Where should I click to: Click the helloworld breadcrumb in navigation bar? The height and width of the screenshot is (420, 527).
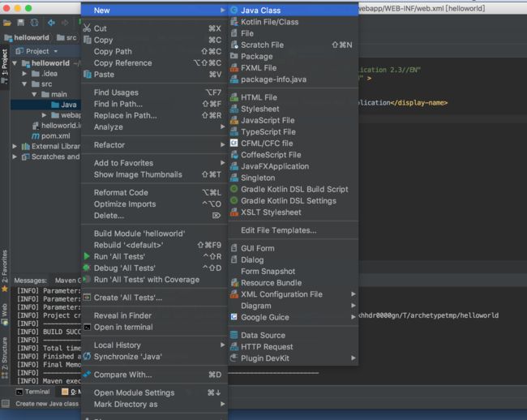(x=27, y=37)
